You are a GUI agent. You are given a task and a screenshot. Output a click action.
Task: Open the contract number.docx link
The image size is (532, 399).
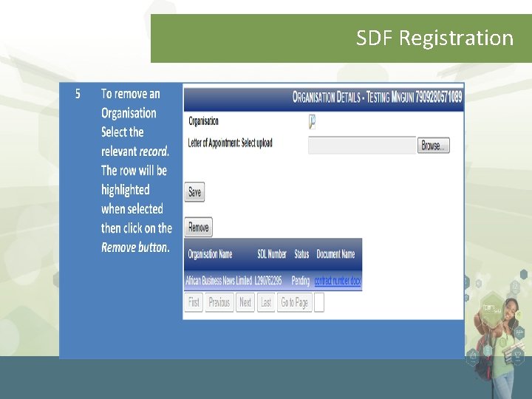click(337, 281)
